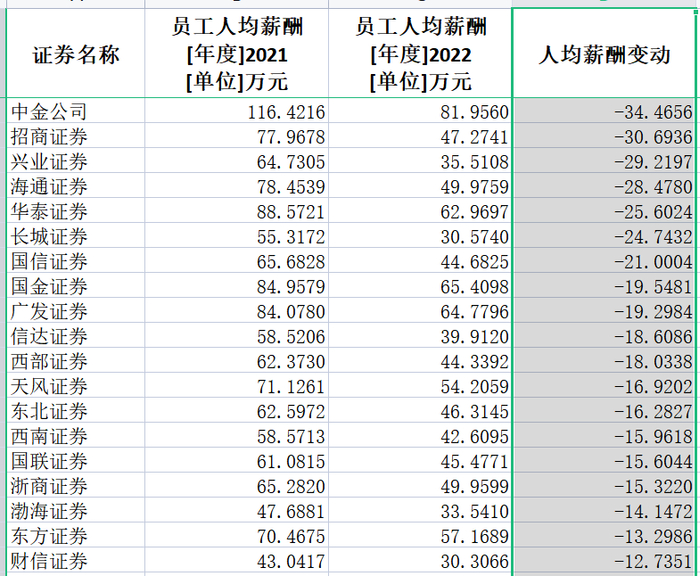The image size is (700, 576).
Task: Select the 员工人均薪酬 2021 header cell
Action: coord(237,53)
